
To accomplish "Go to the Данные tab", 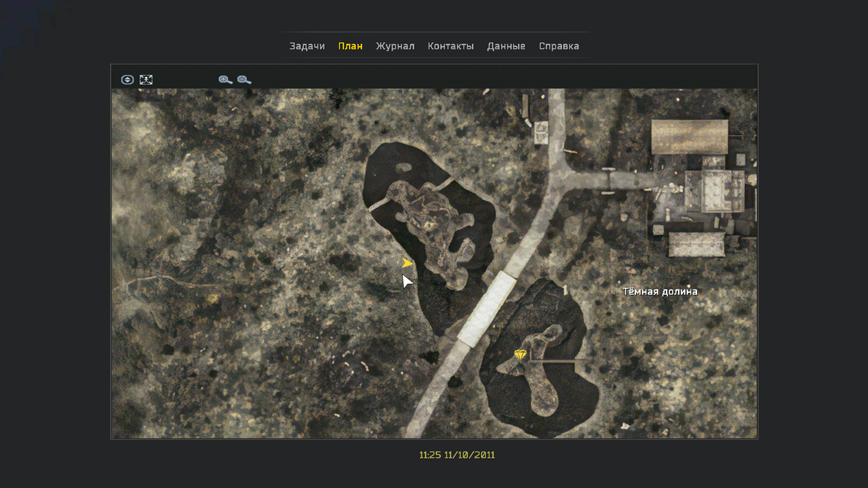I will 506,46.
